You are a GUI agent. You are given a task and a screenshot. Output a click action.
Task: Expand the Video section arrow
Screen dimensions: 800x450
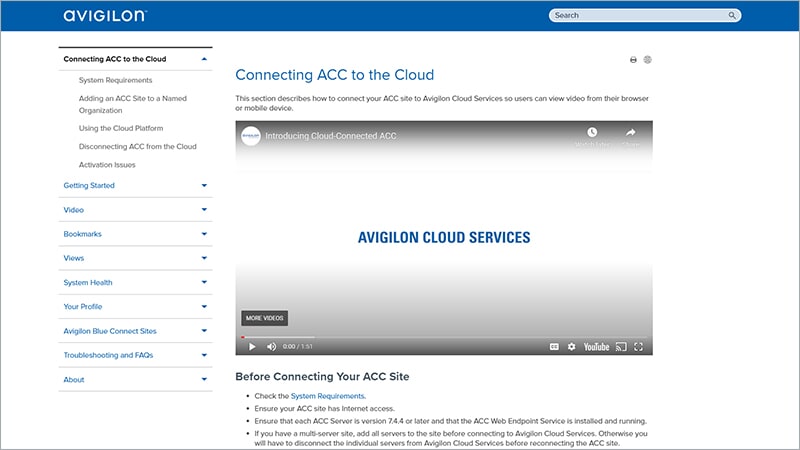204,210
